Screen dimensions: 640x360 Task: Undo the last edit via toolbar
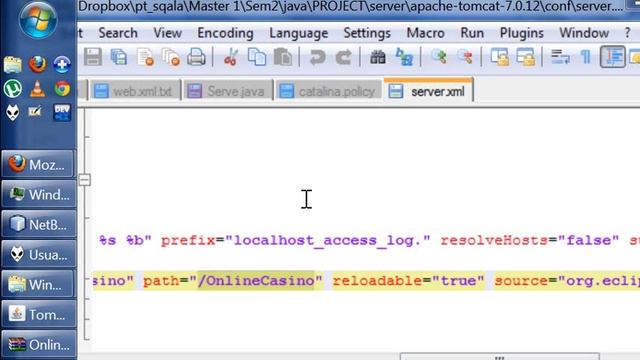point(317,57)
